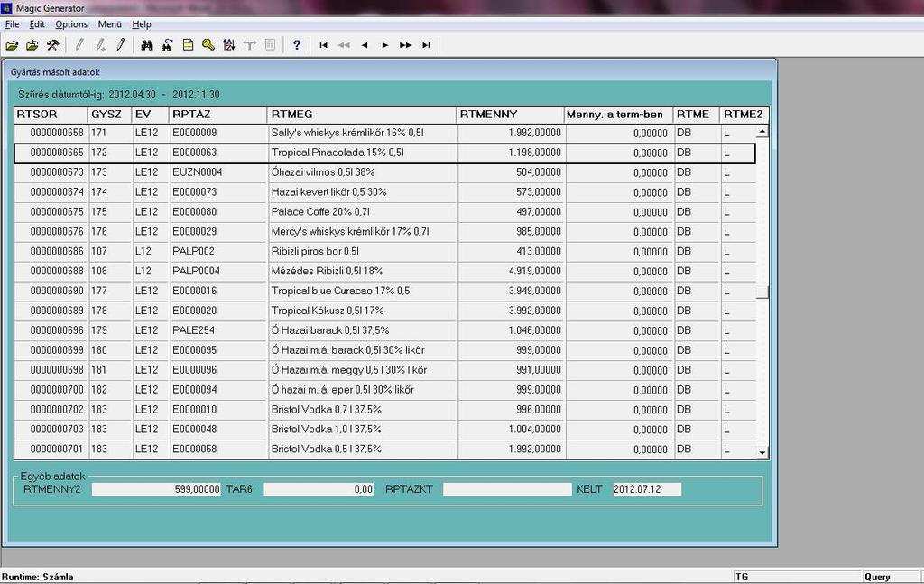Click the empty RPTAZKT field
This screenshot has height=584, width=924.
click(x=507, y=489)
